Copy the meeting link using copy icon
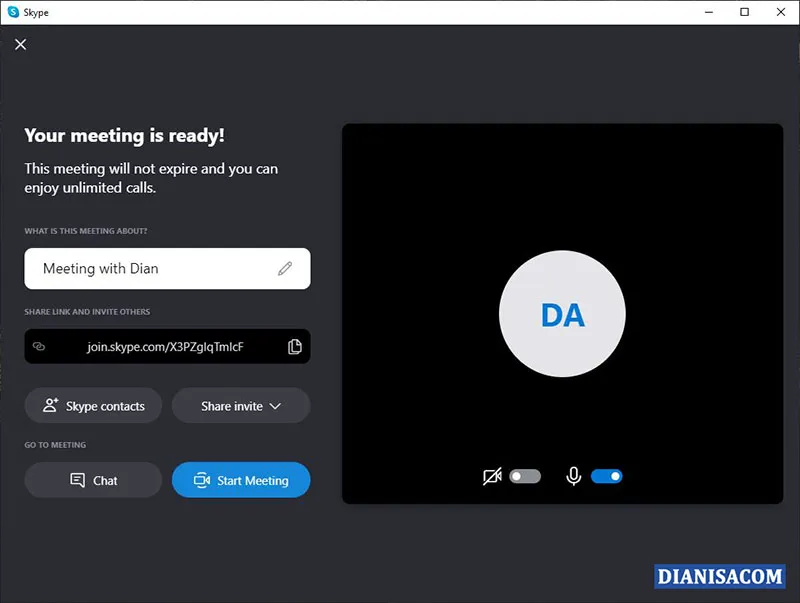The height and width of the screenshot is (603, 800). (x=295, y=346)
